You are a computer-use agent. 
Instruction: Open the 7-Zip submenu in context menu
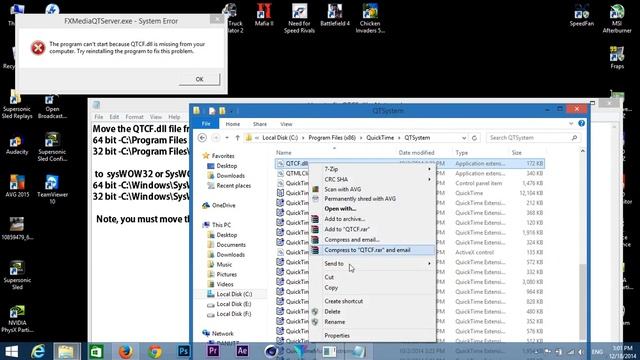point(372,169)
